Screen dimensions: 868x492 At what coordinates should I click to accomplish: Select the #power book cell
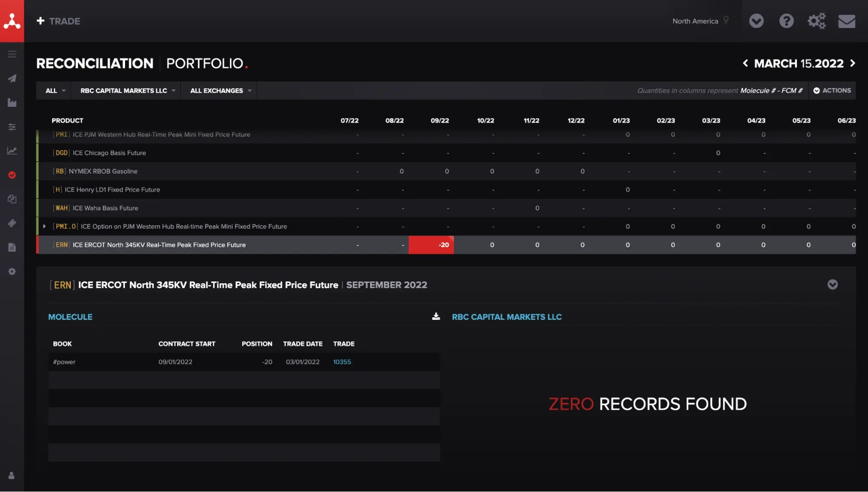tap(64, 362)
